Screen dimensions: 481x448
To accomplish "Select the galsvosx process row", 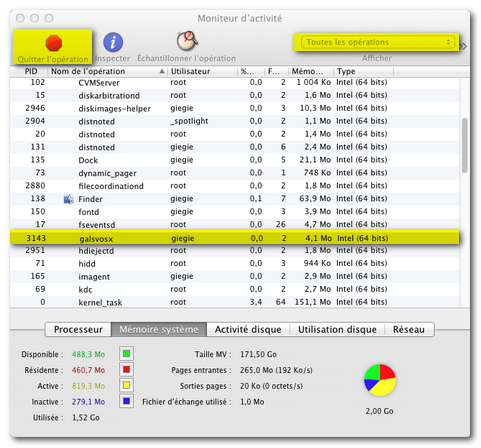I will (235, 238).
